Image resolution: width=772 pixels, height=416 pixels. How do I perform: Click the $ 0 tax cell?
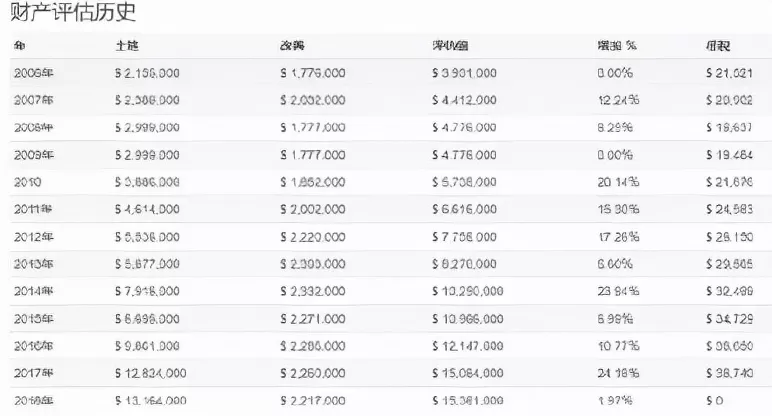coord(714,400)
